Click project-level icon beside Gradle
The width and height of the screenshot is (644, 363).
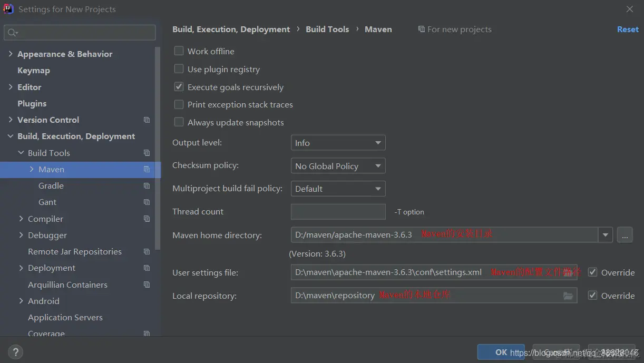coord(147,186)
